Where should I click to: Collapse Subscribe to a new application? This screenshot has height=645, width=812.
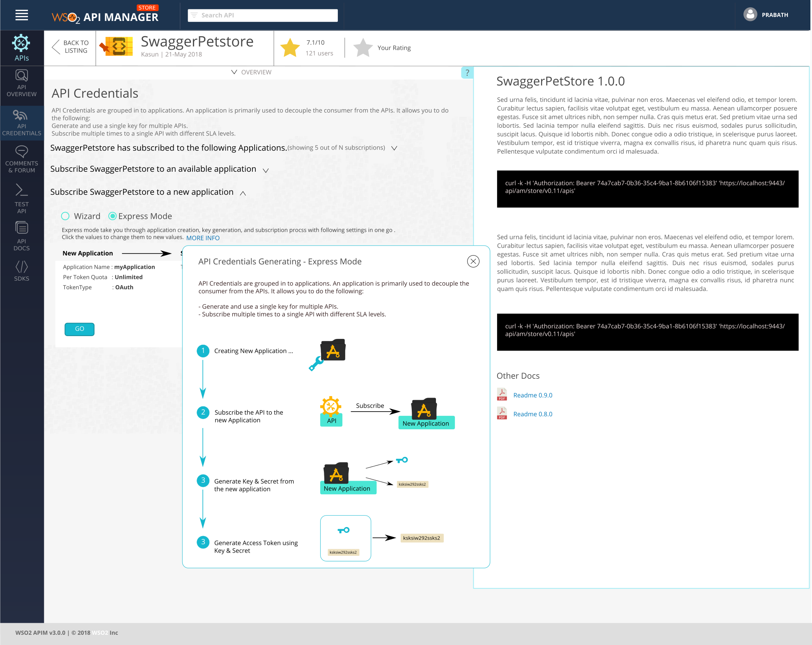click(243, 193)
